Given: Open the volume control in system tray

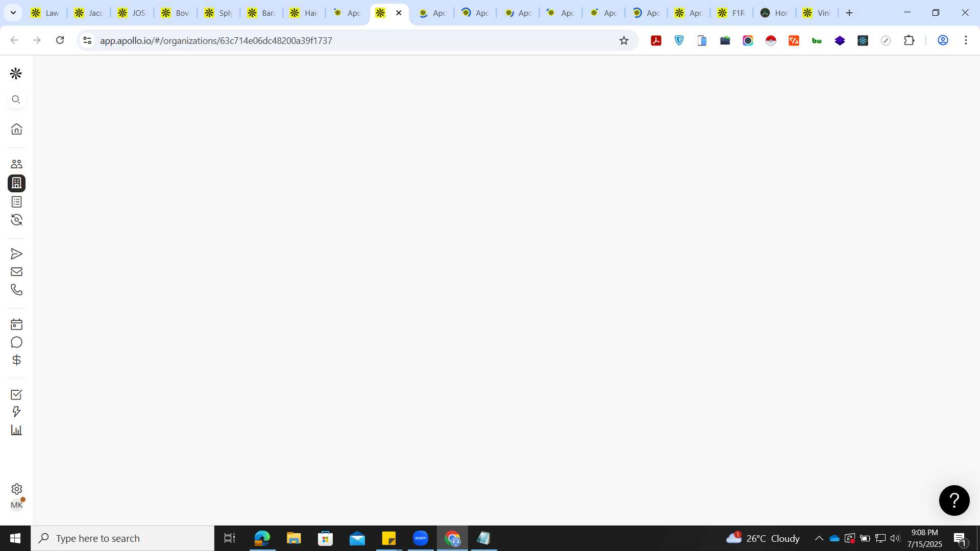Looking at the screenshot, I should coord(895,538).
